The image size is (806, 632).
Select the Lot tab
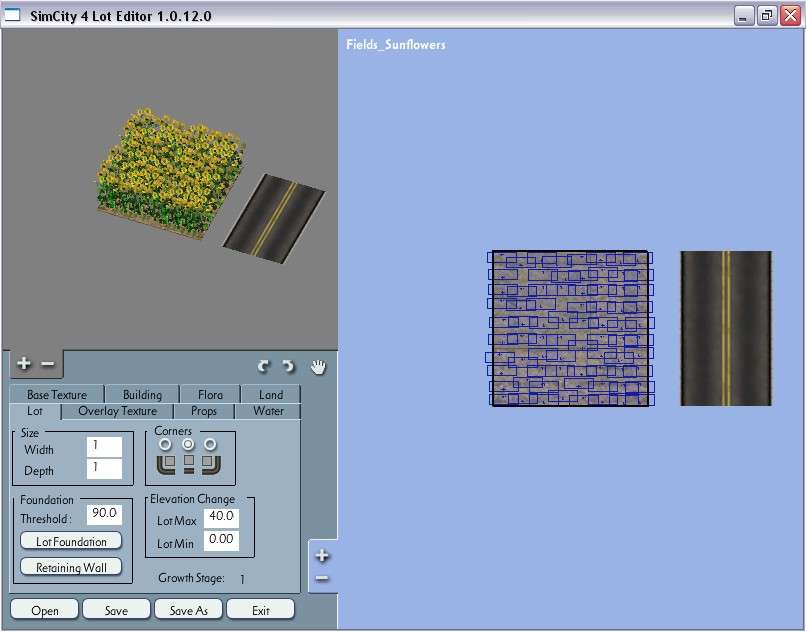(x=35, y=411)
